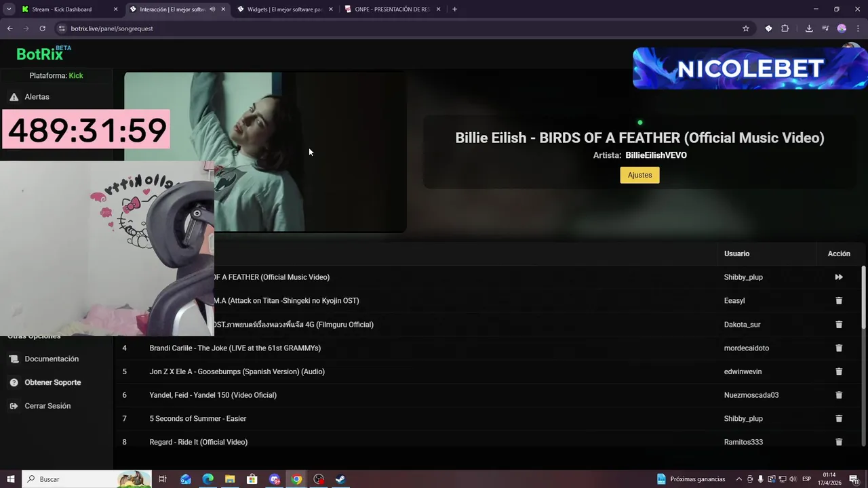
Task: Reload the current page
Action: [42, 28]
